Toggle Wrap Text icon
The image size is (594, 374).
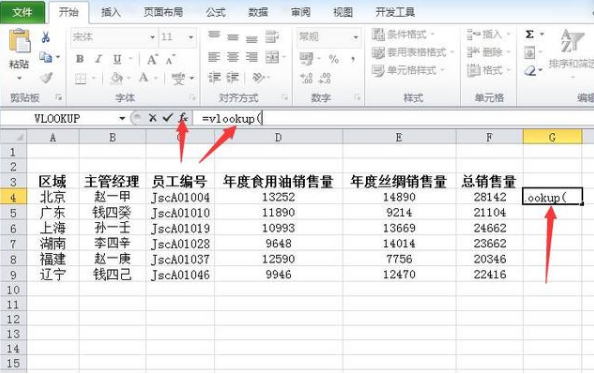coord(272,37)
